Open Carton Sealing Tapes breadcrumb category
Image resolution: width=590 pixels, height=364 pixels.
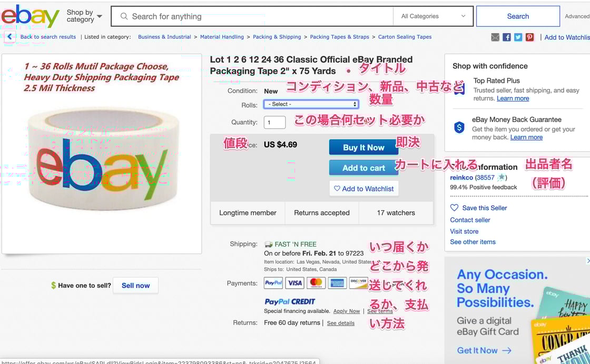click(x=405, y=37)
